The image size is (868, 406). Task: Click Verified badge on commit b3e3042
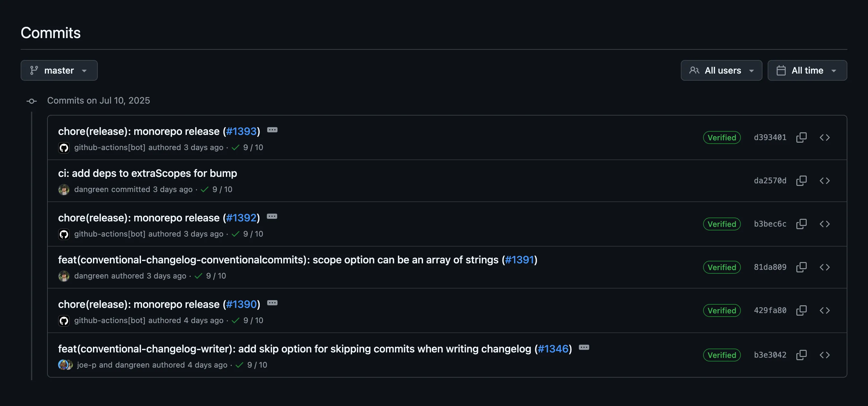coord(722,355)
